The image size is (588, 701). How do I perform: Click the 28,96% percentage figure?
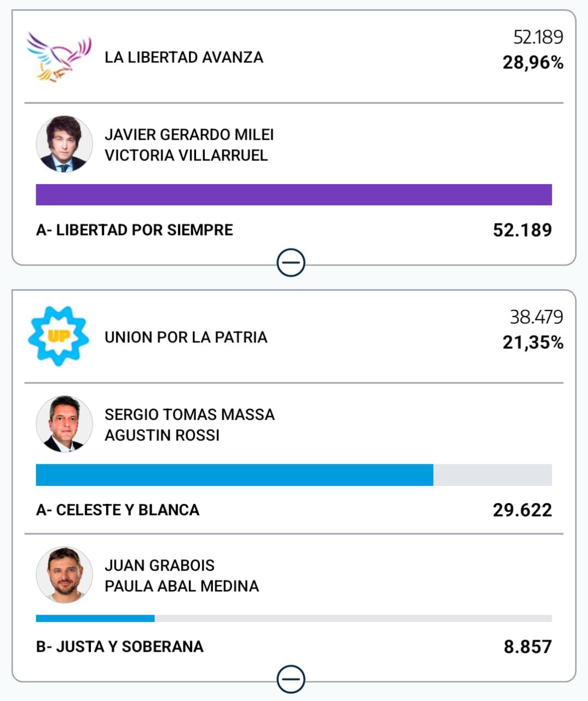[x=533, y=63]
